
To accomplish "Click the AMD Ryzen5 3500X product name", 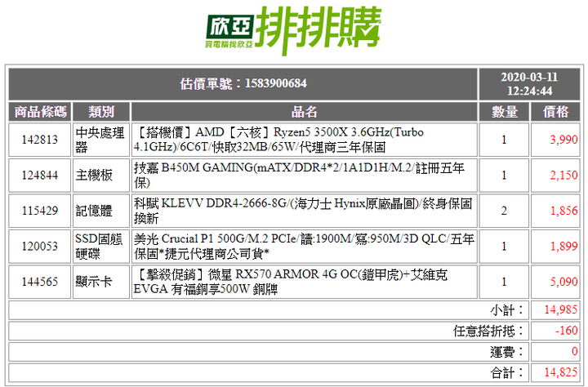I will click(x=279, y=140).
